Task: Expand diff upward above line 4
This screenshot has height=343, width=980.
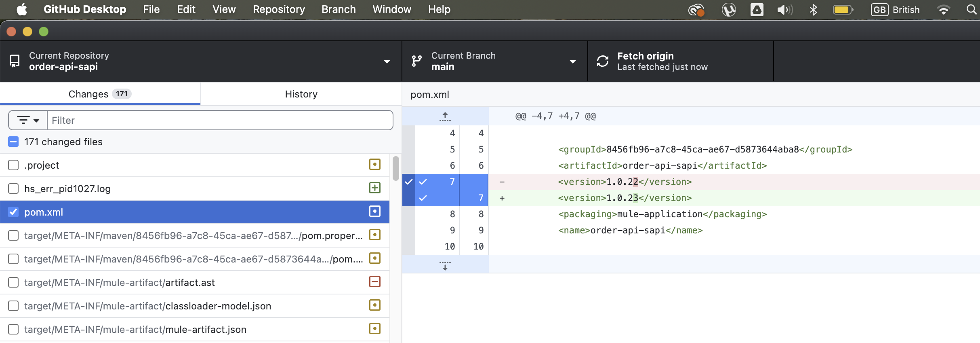Action: tap(445, 116)
